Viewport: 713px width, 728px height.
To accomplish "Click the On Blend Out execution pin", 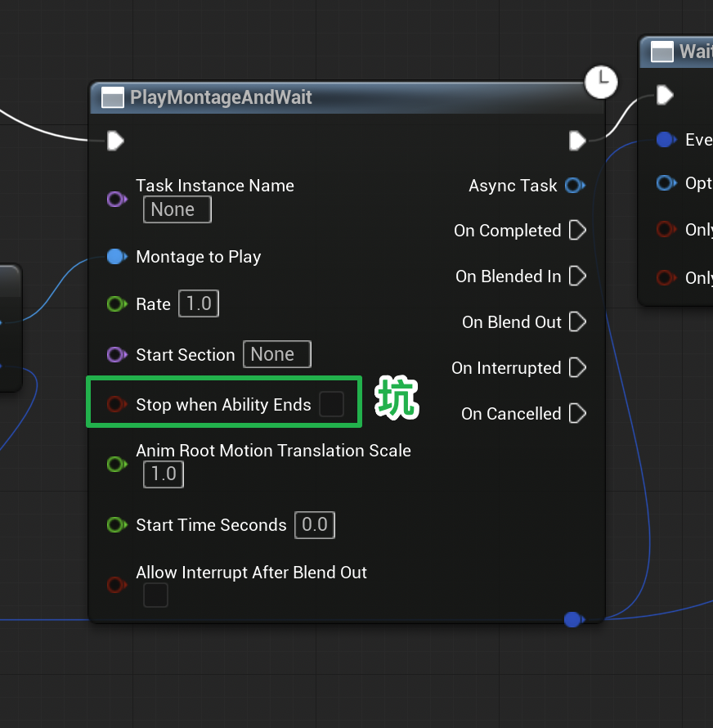I will point(577,322).
